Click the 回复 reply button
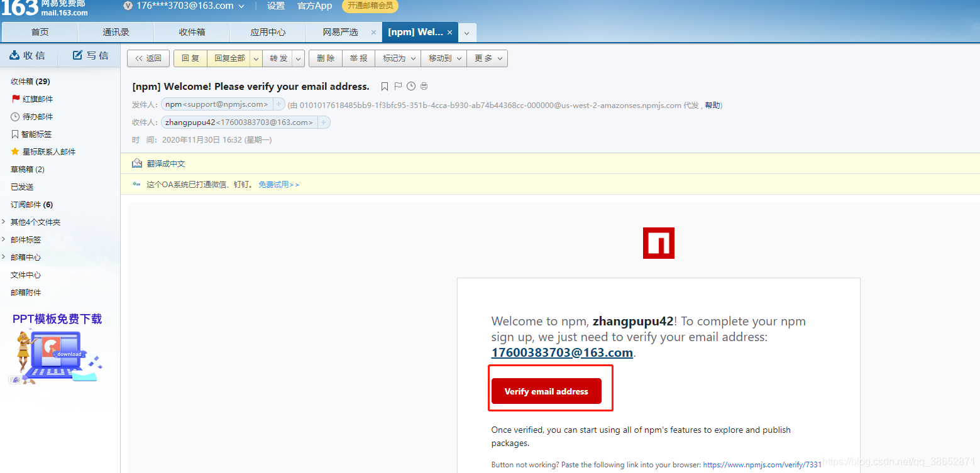 [190, 58]
